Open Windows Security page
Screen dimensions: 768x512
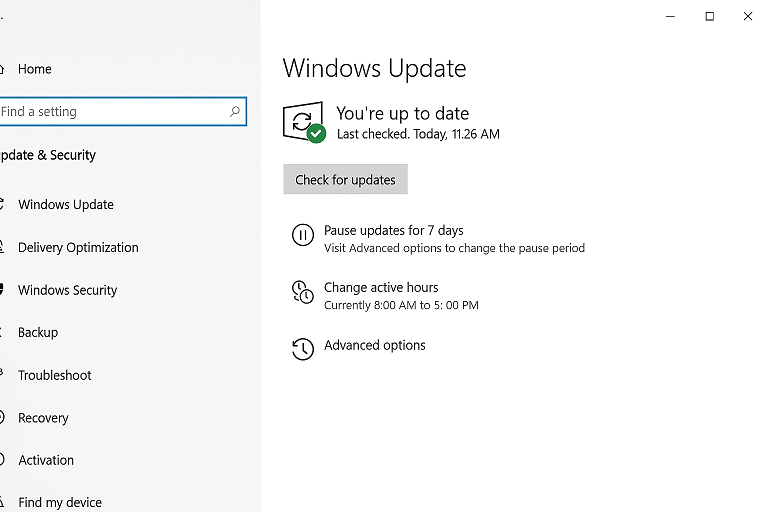tap(68, 290)
